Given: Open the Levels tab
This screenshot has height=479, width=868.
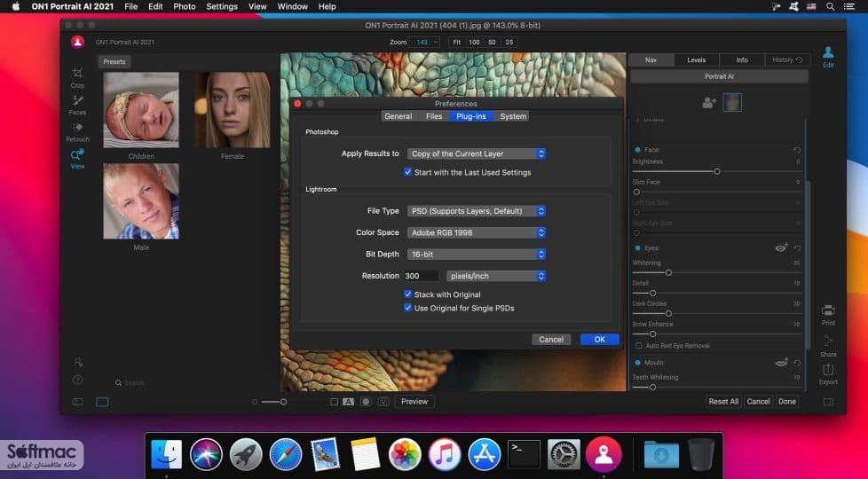Looking at the screenshot, I should coord(697,59).
